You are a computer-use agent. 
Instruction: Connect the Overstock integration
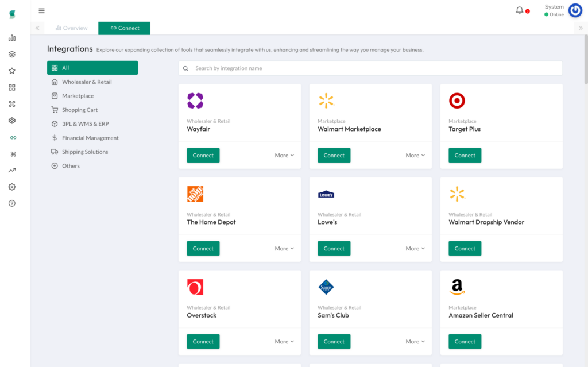click(x=203, y=342)
